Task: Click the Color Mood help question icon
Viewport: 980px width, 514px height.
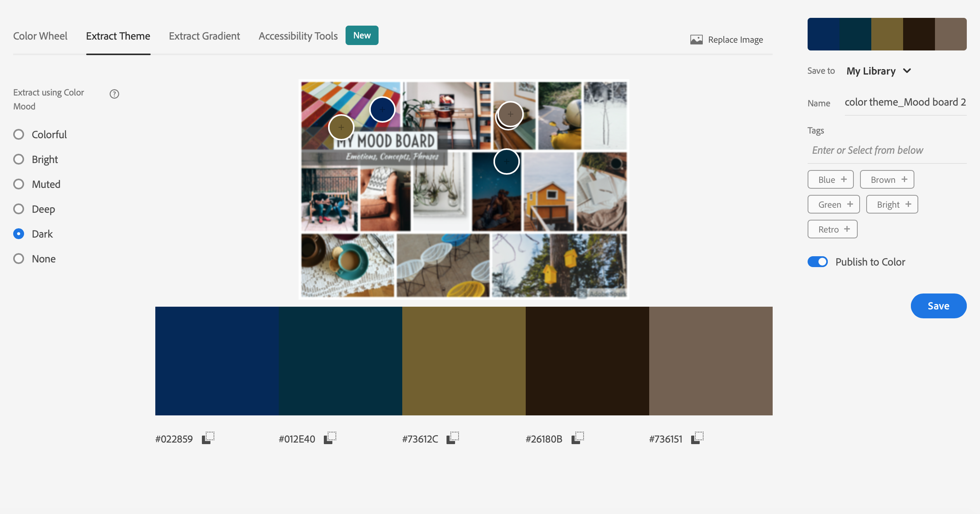Action: [x=114, y=94]
